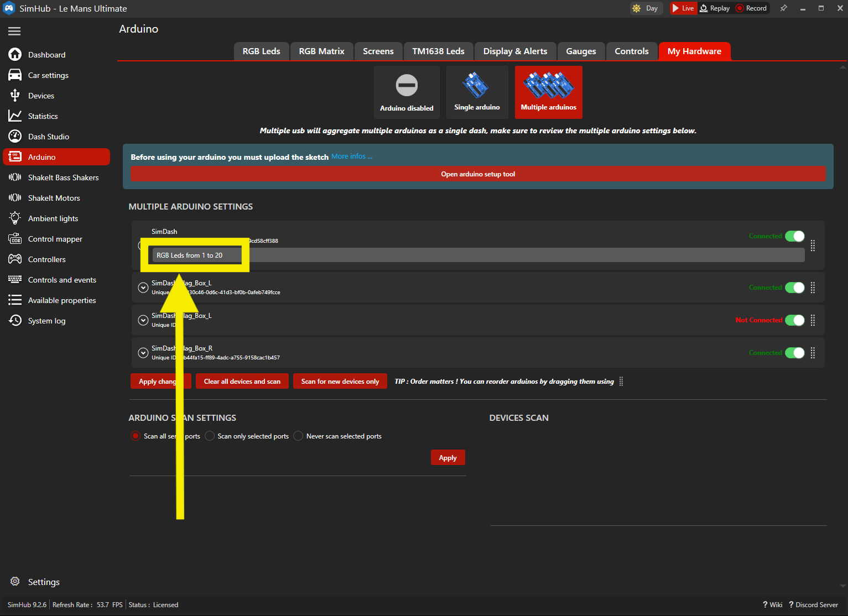Image resolution: width=848 pixels, height=616 pixels.
Task: Open the hamburger menu icon
Action: tap(14, 32)
